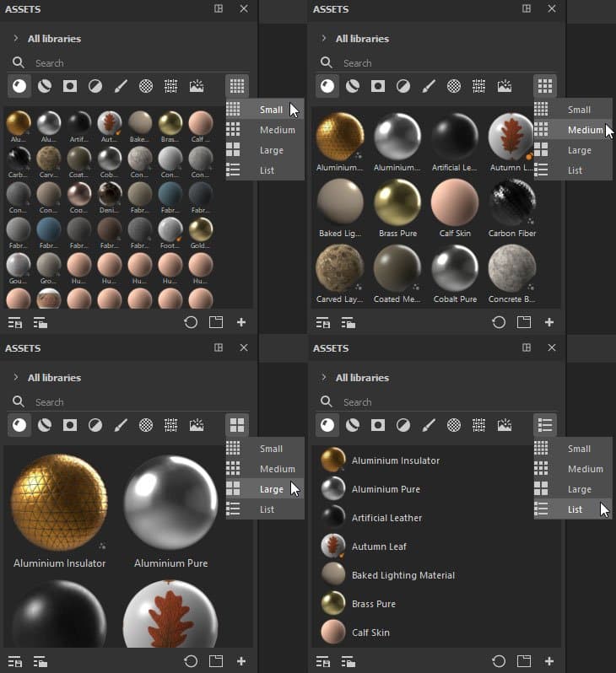Choose List view in top-left panel menu
Screen dimensions: 616x673
click(265, 170)
